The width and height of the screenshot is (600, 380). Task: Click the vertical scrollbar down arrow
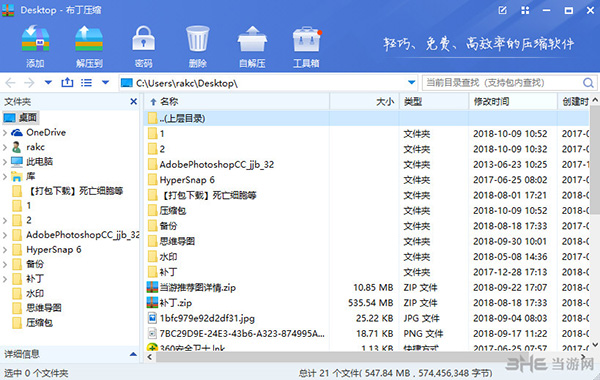[595, 345]
